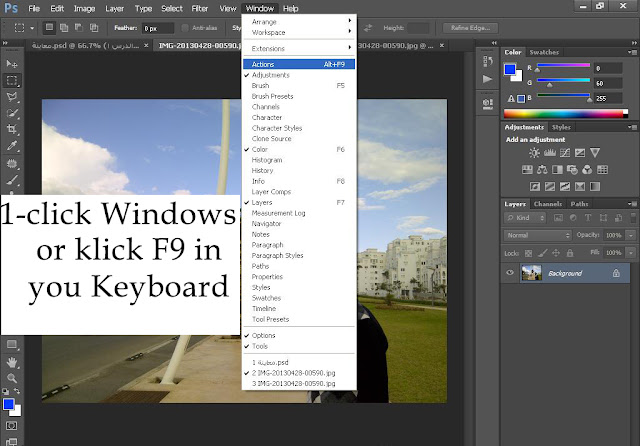This screenshot has height=446, width=640.
Task: Click Lock Transparent Pixels icon
Action: 528,253
